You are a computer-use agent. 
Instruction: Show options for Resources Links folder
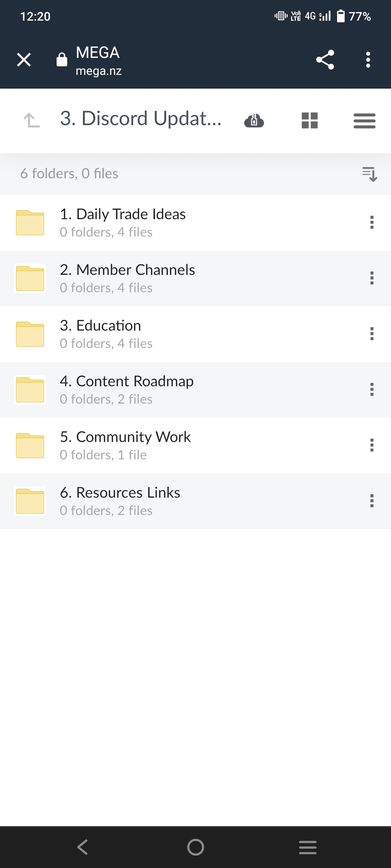[x=371, y=501]
